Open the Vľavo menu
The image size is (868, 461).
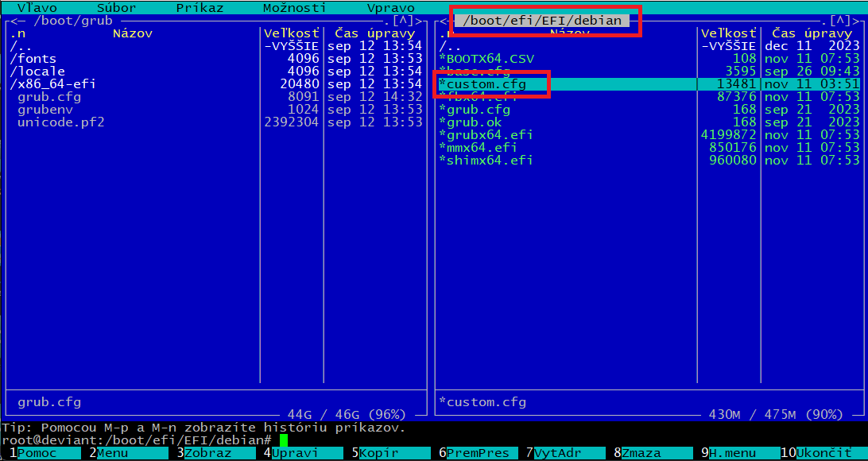[x=37, y=8]
